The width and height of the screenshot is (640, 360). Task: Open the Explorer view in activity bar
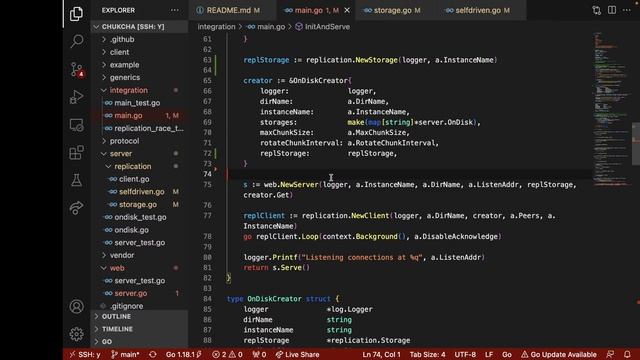[76, 14]
